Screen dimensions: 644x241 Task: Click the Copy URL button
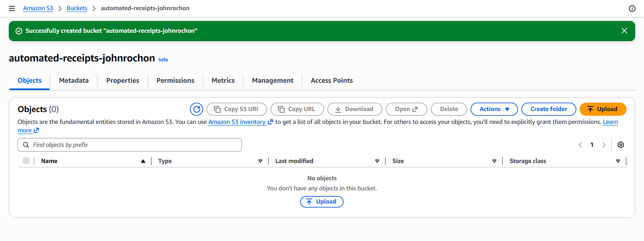[x=297, y=109]
